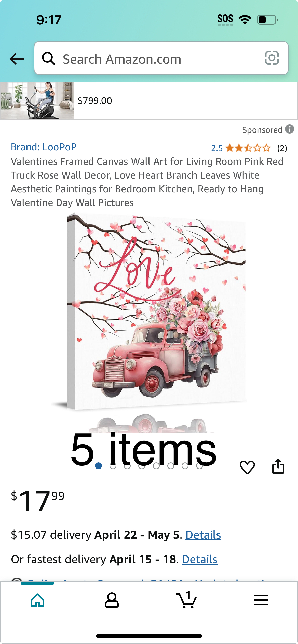
Task: Open Sponsored info icon
Action: (290, 129)
